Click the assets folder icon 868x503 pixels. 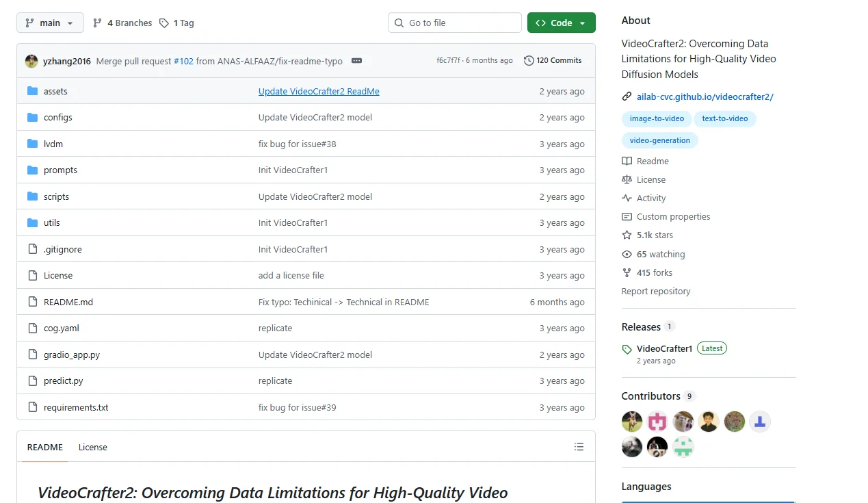coord(32,91)
